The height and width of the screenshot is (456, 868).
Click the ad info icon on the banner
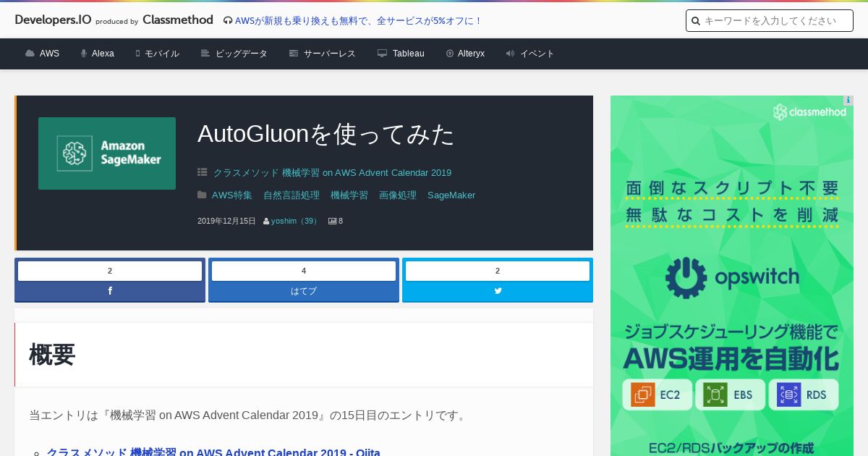pyautogui.click(x=848, y=101)
